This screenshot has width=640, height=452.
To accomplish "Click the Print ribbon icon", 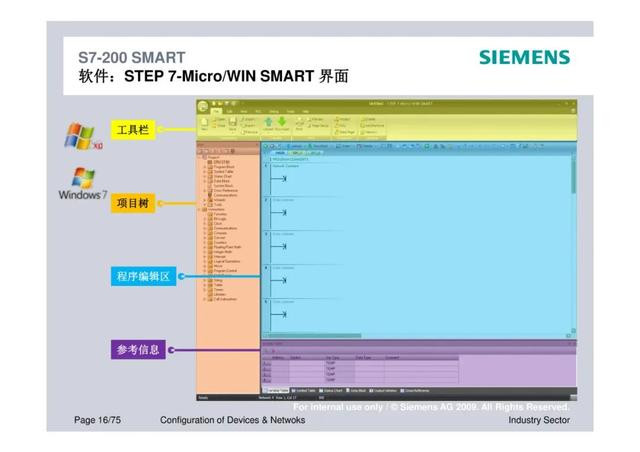I will pyautogui.click(x=299, y=123).
